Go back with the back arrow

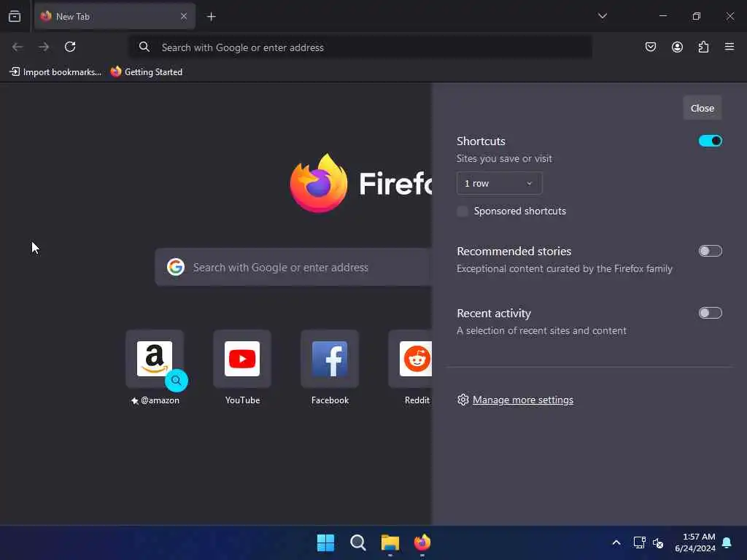pos(18,47)
